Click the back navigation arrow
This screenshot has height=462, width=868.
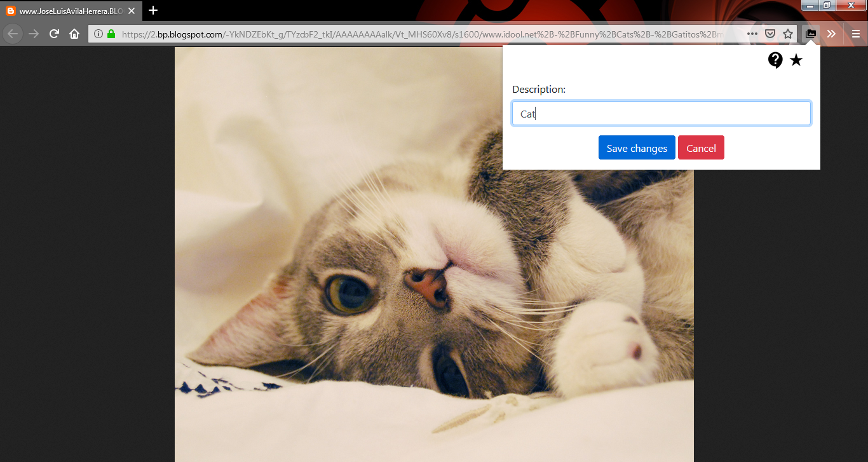[x=13, y=34]
